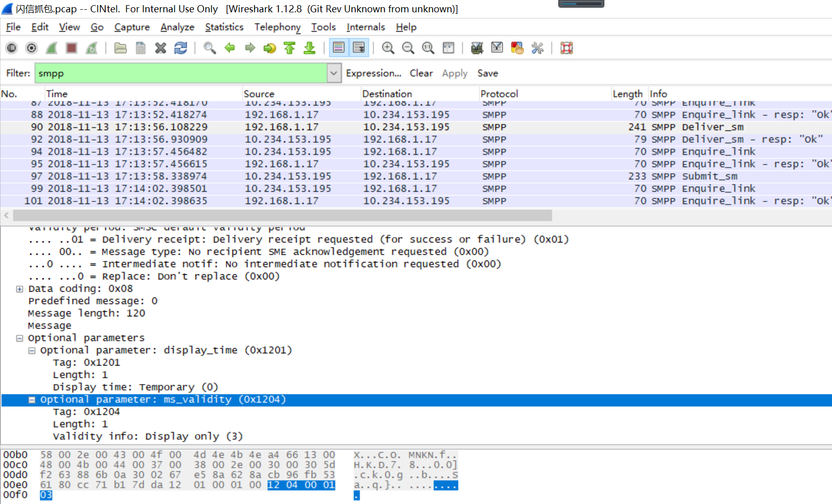Save this capture file
The width and height of the screenshot is (832, 504).
[140, 48]
